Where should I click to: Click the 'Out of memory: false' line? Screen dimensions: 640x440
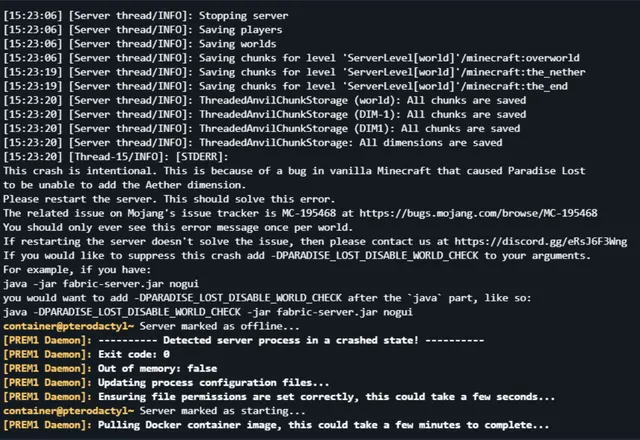[110, 369]
